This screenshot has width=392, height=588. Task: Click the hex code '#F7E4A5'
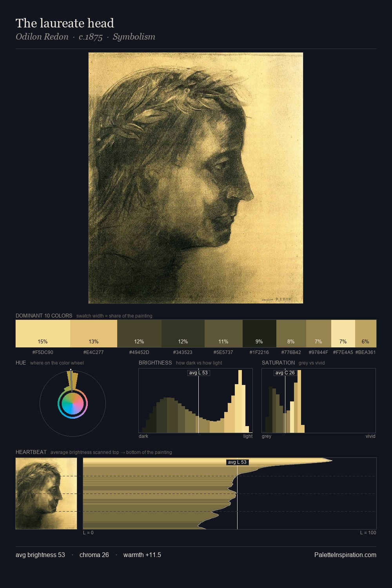[343, 352]
